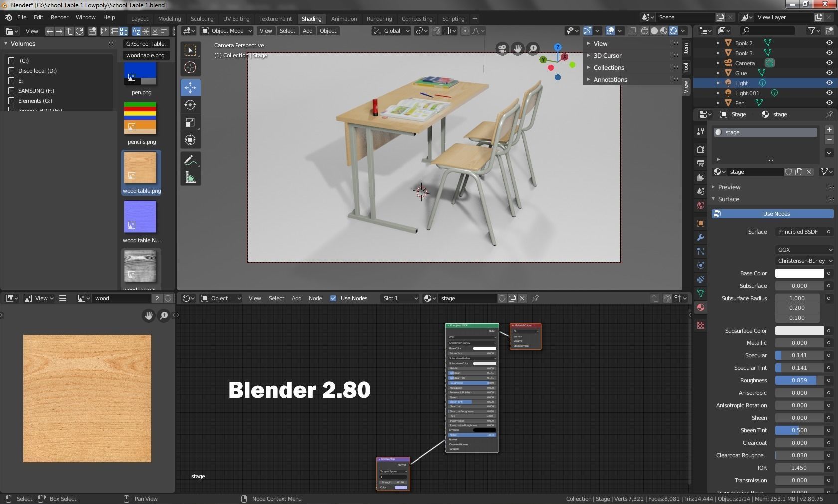838x504 pixels.
Task: Expand the Collections panel
Action: (609, 68)
